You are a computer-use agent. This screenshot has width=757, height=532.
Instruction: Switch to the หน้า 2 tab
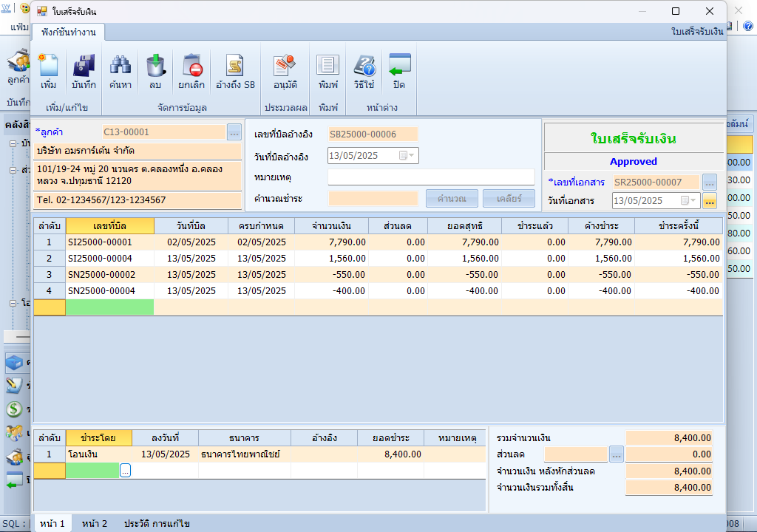pyautogui.click(x=95, y=523)
